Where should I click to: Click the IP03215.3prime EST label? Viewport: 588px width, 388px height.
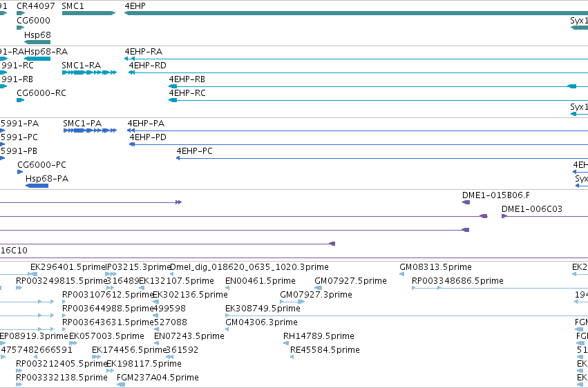[x=139, y=267]
